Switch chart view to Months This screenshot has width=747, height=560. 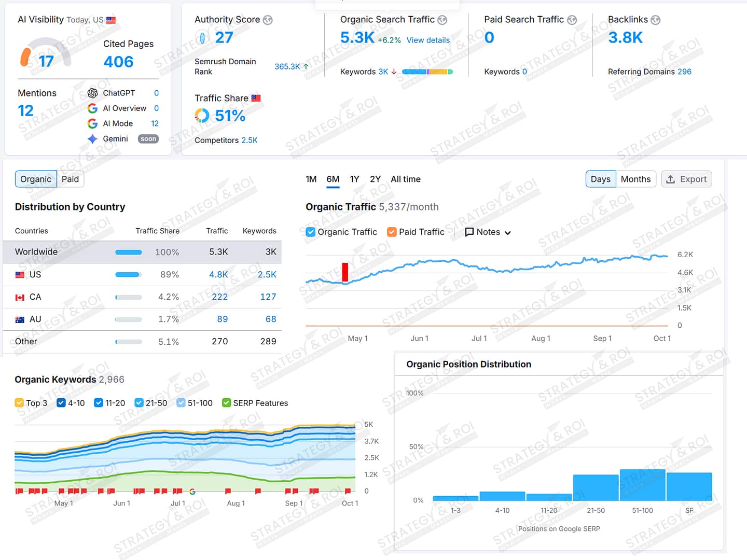coord(635,179)
